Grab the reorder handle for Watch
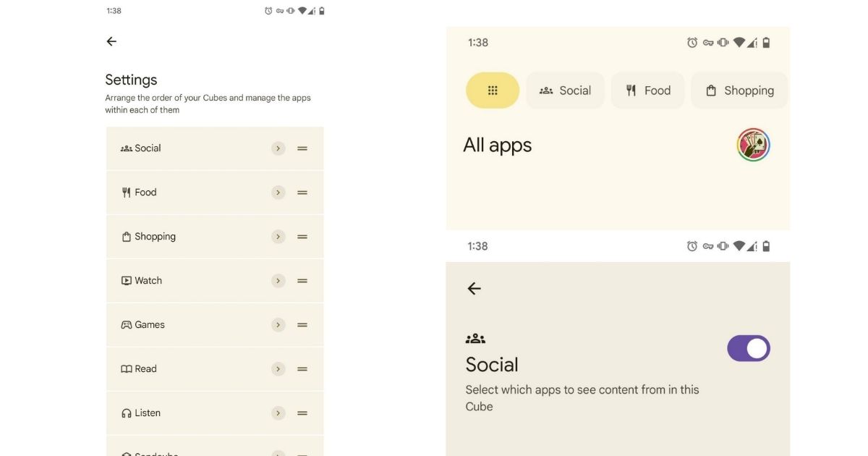 (302, 281)
